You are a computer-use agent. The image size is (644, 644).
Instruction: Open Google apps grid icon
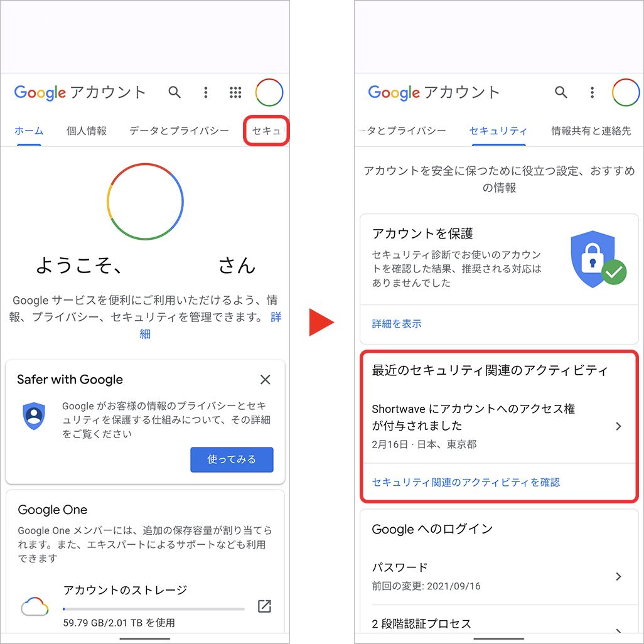(235, 92)
